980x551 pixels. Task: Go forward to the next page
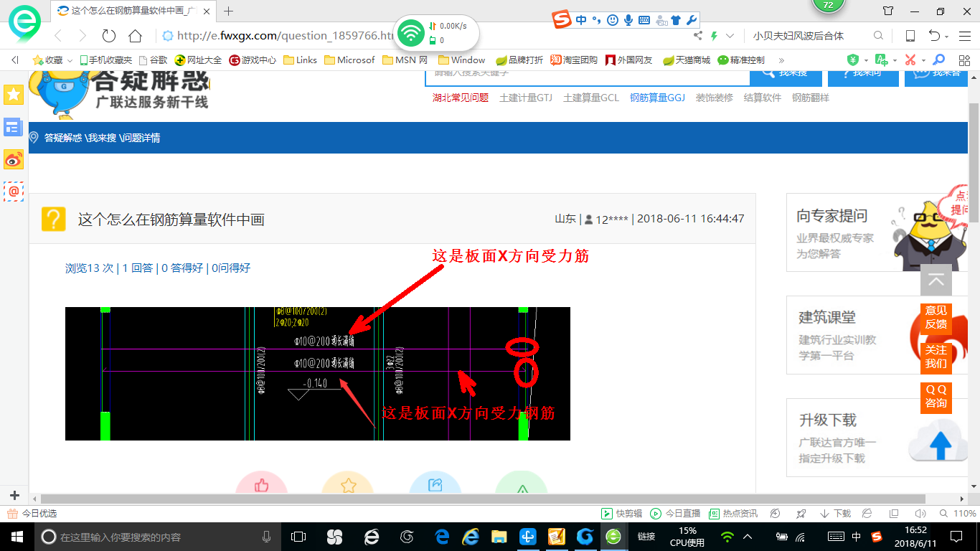83,36
